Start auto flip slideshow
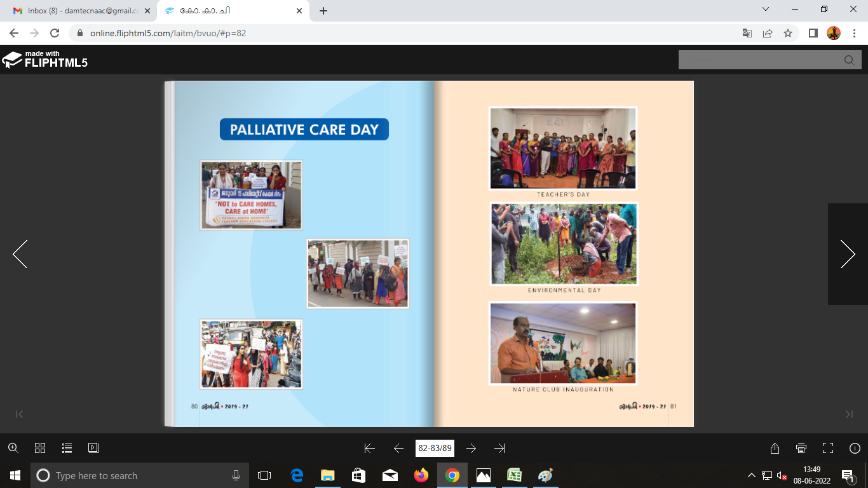Screen dimensions: 868x488 tap(93, 448)
